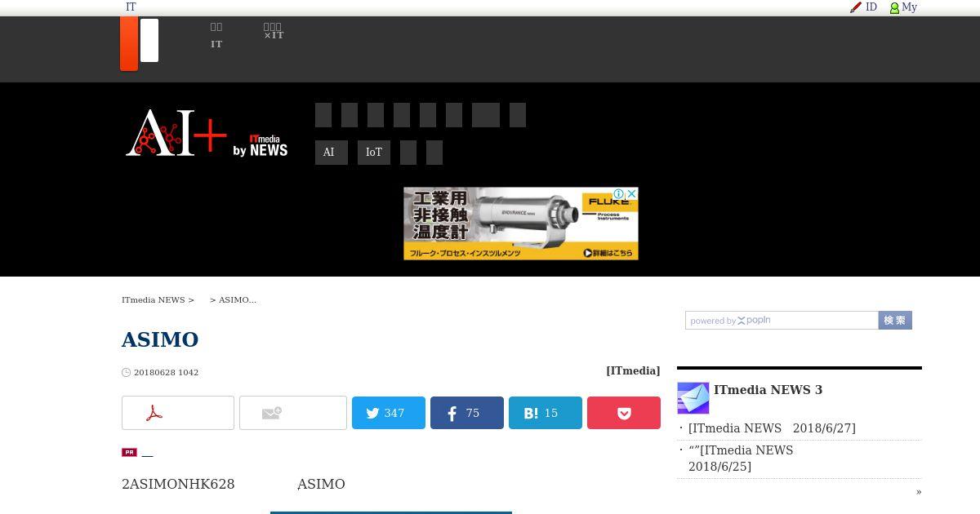980x514 pixels.
Task: Close the Fluke ad banner
Action: pos(631,194)
